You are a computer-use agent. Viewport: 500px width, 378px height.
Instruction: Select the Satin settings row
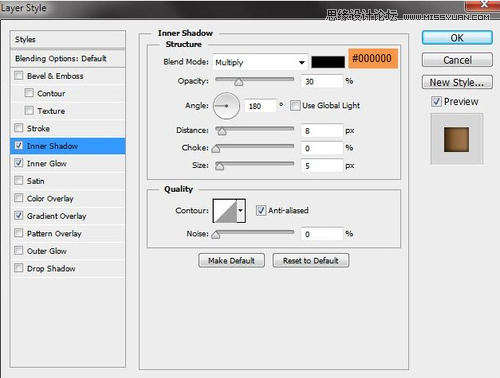point(68,181)
